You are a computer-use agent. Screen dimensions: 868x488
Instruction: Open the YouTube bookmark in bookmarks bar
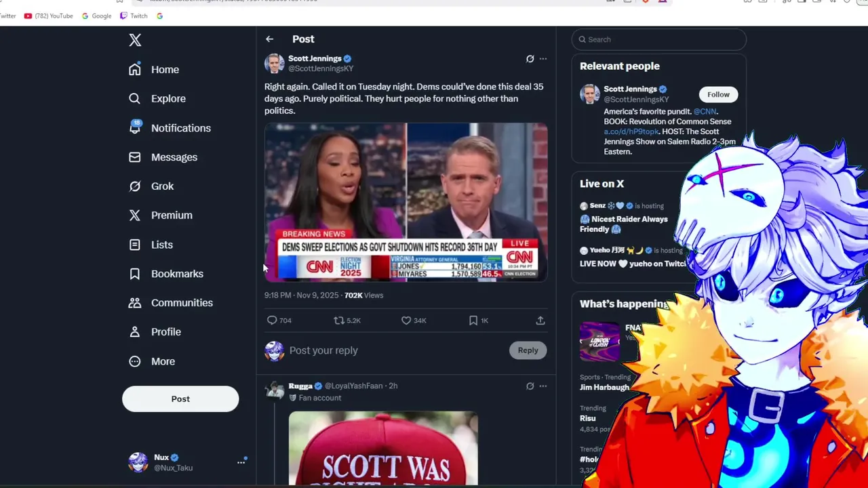(x=48, y=16)
